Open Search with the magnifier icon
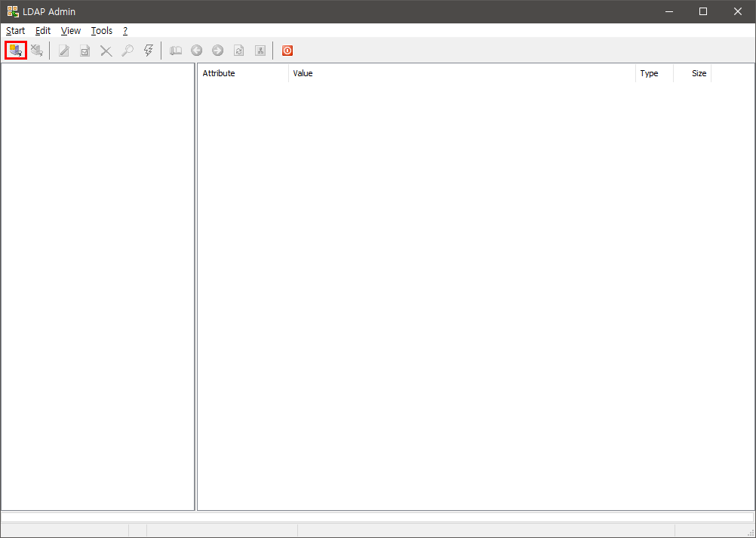 tap(128, 51)
